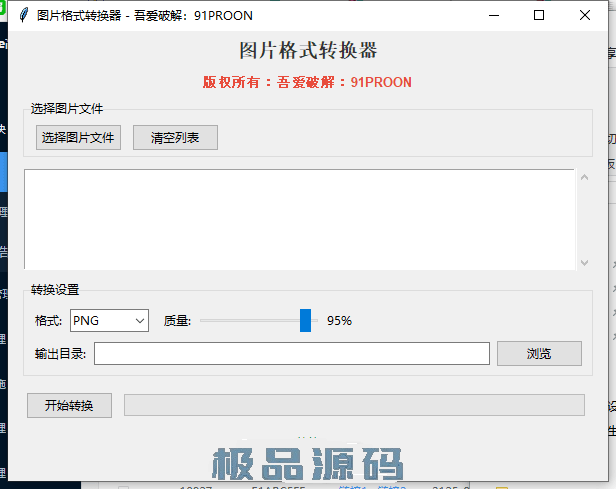
Task: Click the 质量: label
Action: click(x=177, y=321)
